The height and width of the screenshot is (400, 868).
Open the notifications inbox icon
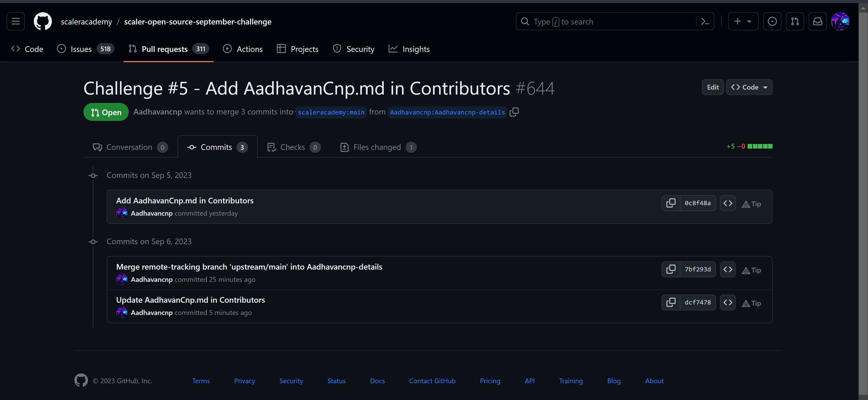click(817, 21)
